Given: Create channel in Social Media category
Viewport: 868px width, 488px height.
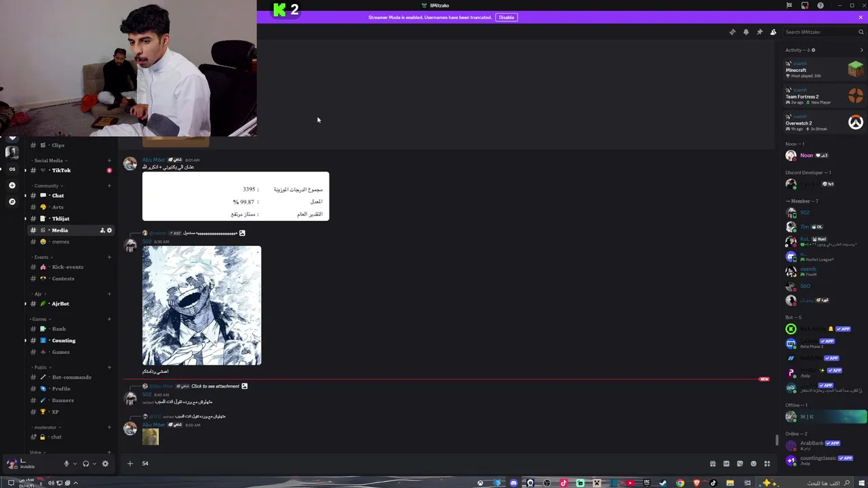Looking at the screenshot, I should (109, 161).
